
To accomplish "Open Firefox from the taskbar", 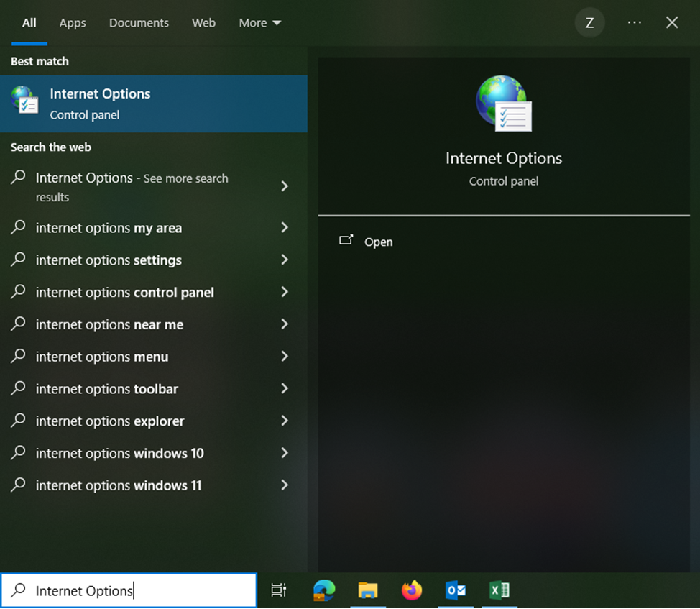I will (x=412, y=590).
